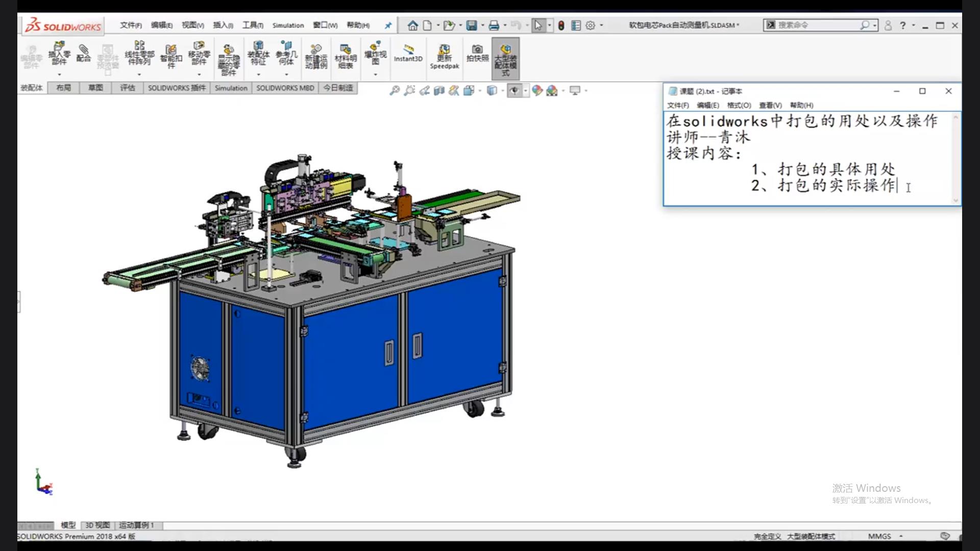Switch to the SOLIDWORKS MBD tab

(285, 88)
